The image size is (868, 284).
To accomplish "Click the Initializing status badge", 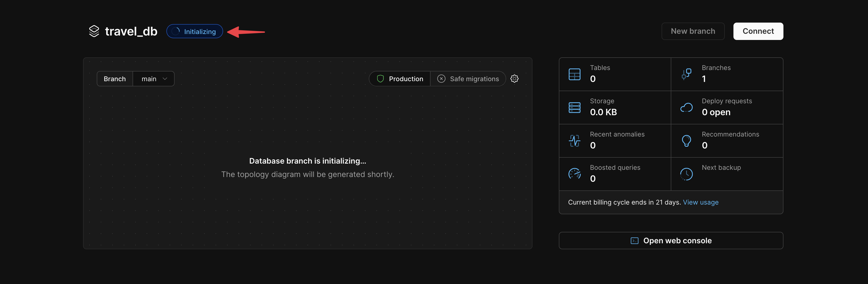I will click(x=194, y=31).
